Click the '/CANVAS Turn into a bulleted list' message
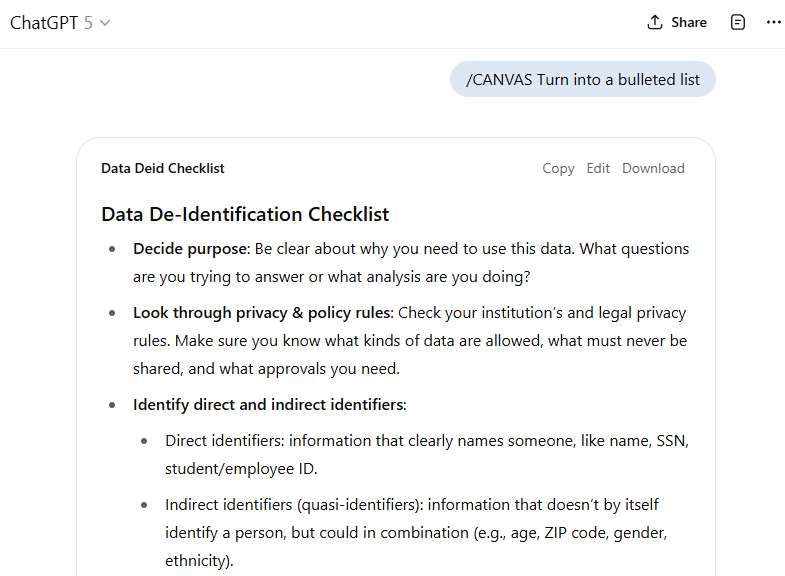This screenshot has width=785, height=576. point(583,80)
